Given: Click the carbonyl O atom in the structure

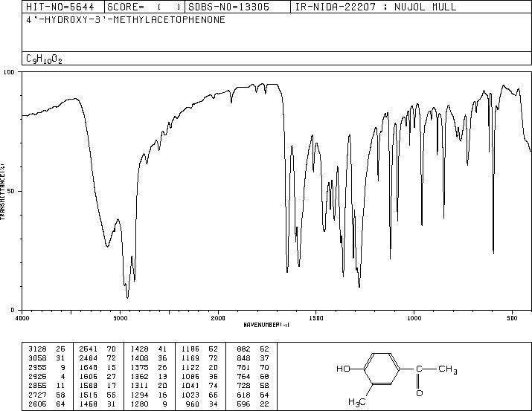Looking at the screenshot, I should click(420, 393).
